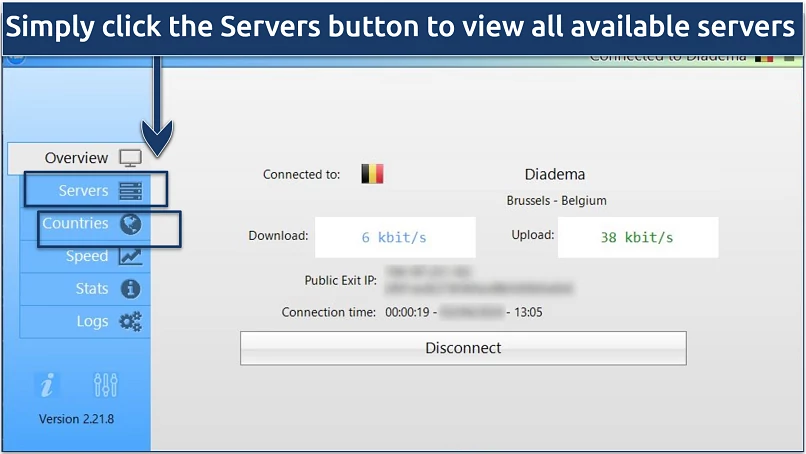Switch to the Countries tab
This screenshot has height=454, width=806.
coord(85,224)
